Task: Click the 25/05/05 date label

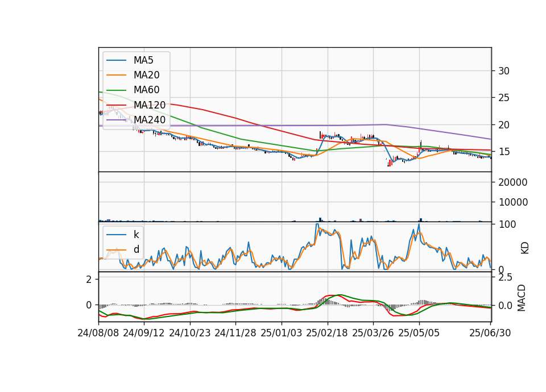Action: point(419,333)
